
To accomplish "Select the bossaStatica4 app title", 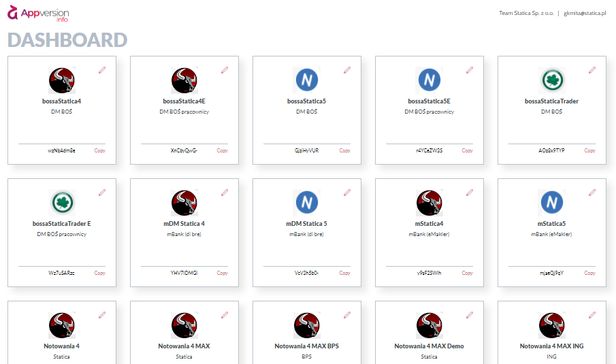I will coord(62,101).
